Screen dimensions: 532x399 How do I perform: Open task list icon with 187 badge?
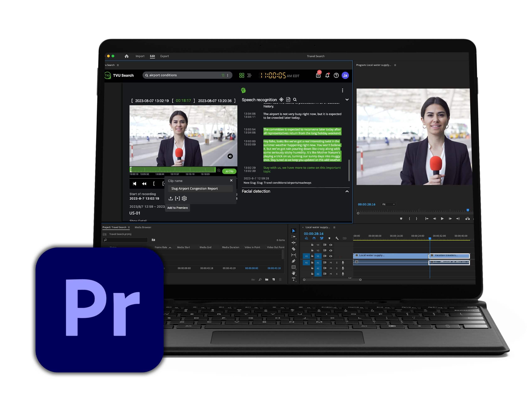click(318, 75)
